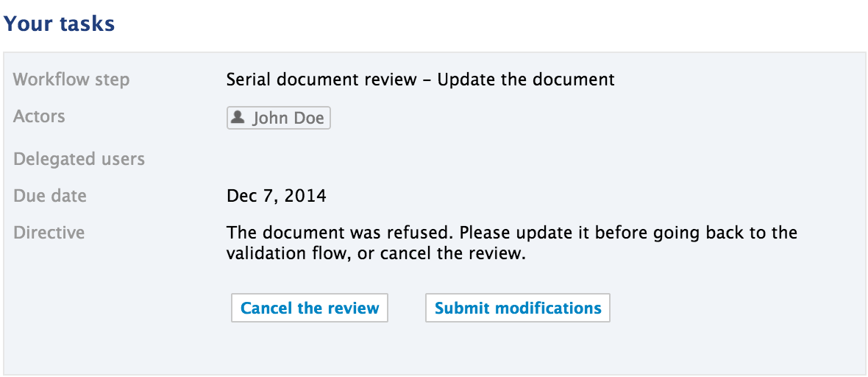Click the John Doe actor name
The width and height of the screenshot is (868, 377).
point(288,119)
